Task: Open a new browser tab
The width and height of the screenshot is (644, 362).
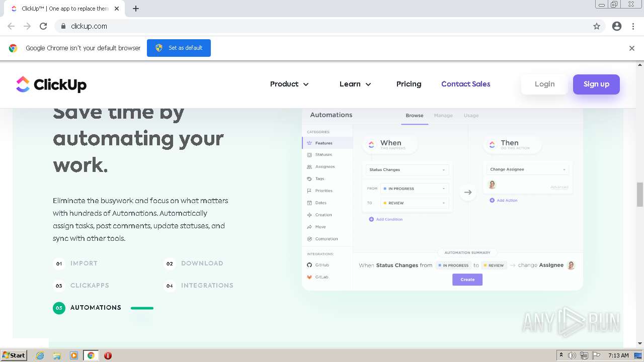Action: pos(136,9)
